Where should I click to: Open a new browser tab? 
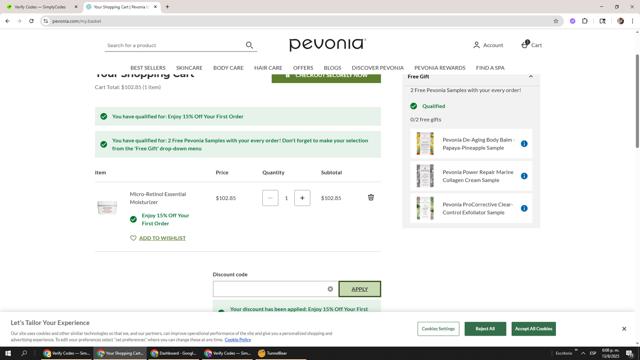pos(167,7)
